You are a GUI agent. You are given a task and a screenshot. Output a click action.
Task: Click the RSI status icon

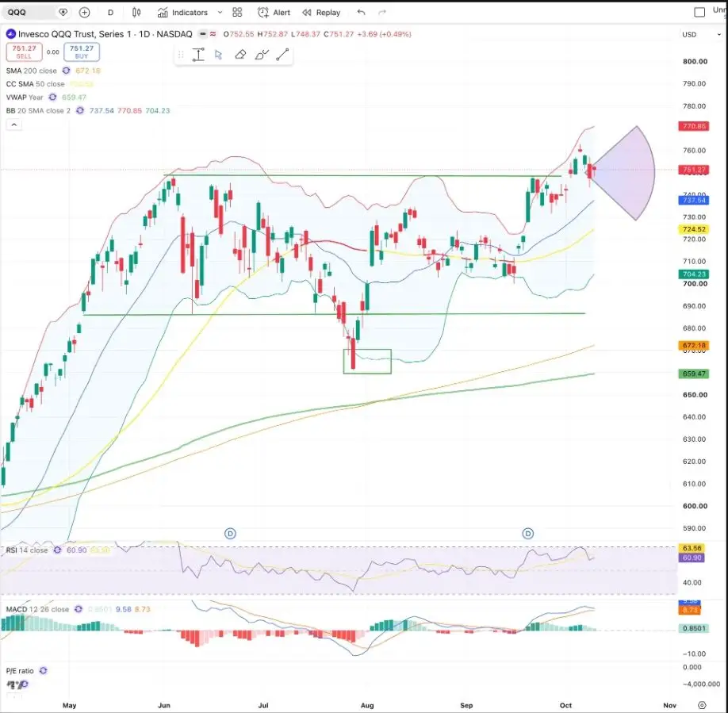(58, 550)
